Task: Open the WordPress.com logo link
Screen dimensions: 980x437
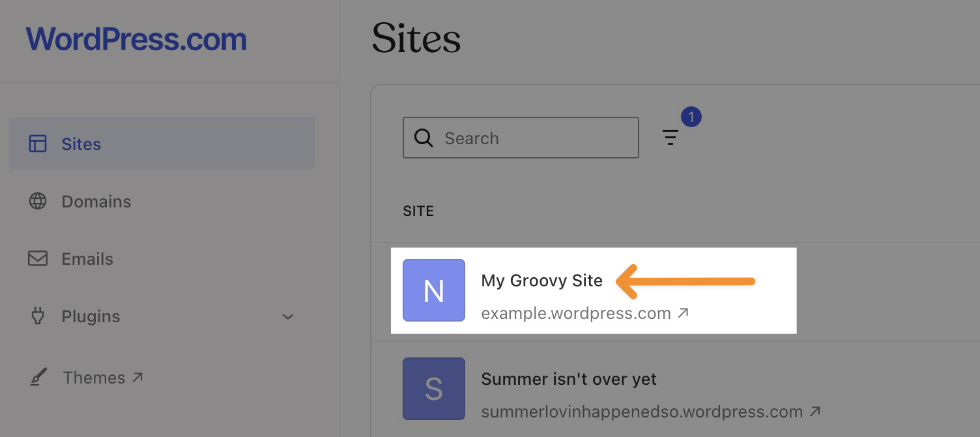Action: 136,39
